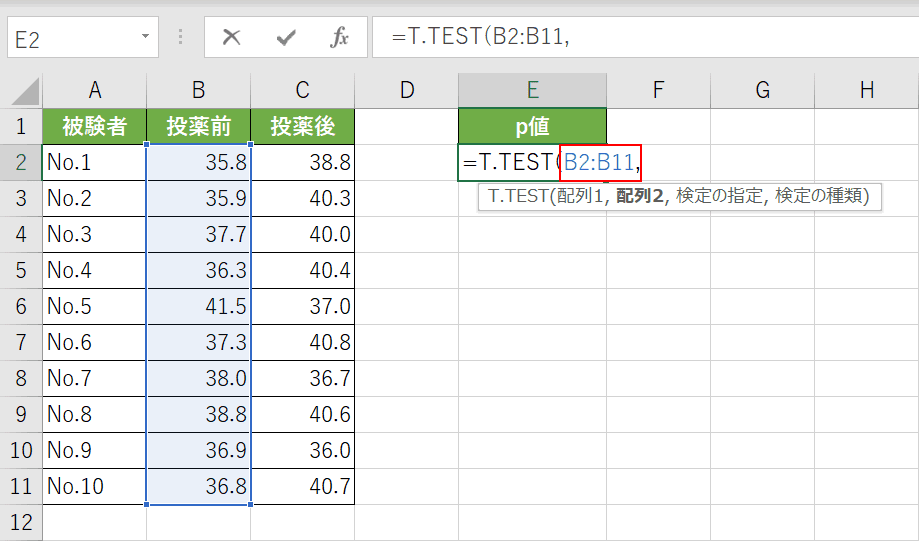Click cell with value 40.3
This screenshot has width=919, height=541.
[x=302, y=199]
